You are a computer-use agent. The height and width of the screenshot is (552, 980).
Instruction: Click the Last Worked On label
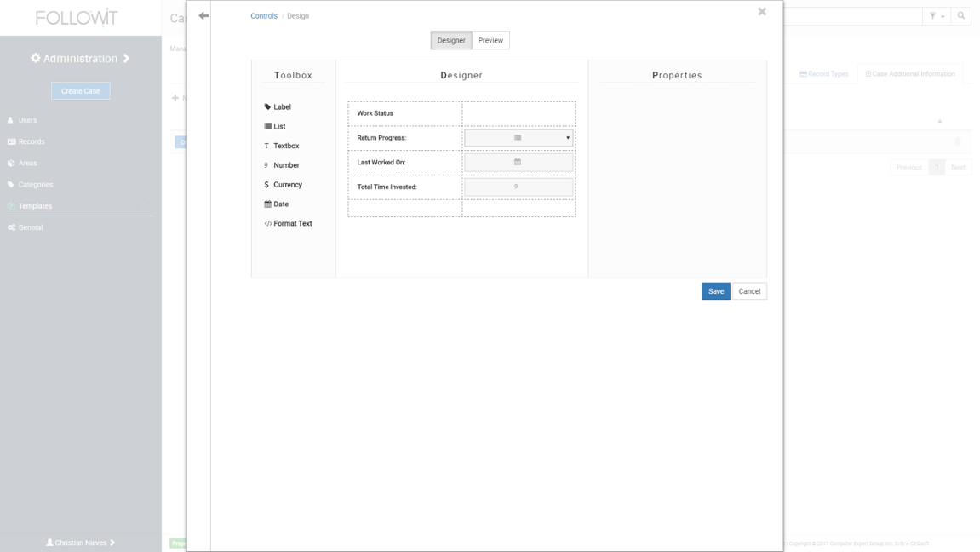[x=381, y=162]
